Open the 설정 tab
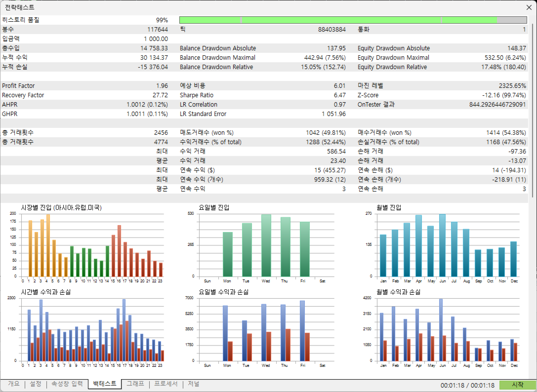The height and width of the screenshot is (392, 537). click(36, 384)
